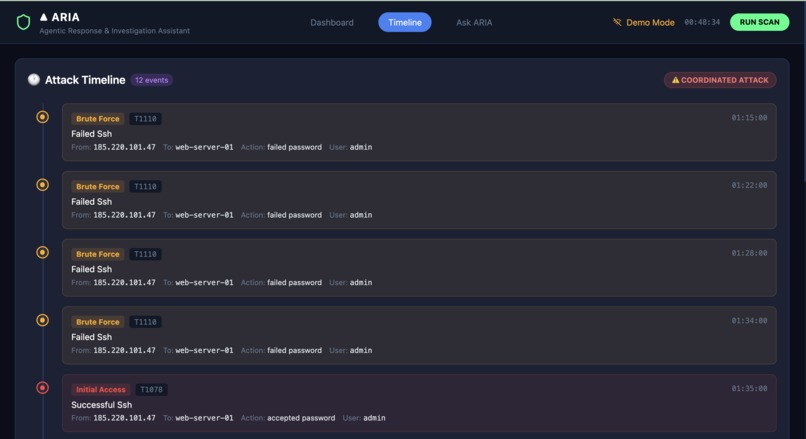The width and height of the screenshot is (806, 439).
Task: Click the green shield ARIA logo
Action: point(23,22)
